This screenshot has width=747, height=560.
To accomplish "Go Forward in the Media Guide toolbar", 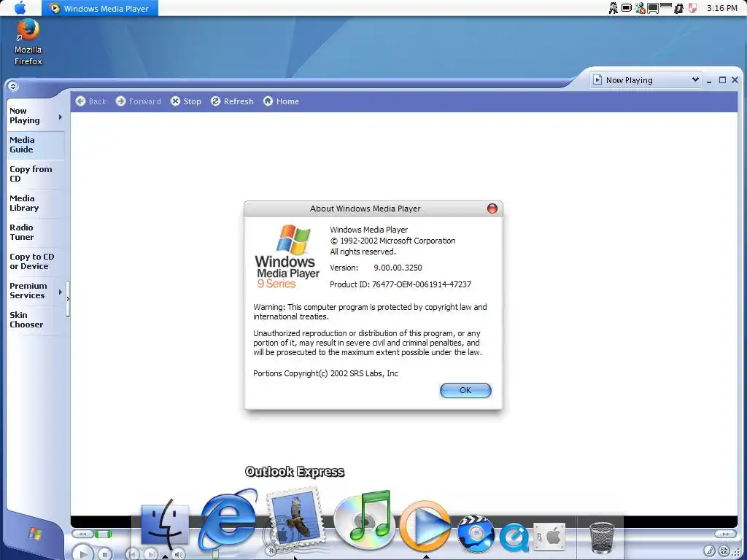I will click(138, 101).
